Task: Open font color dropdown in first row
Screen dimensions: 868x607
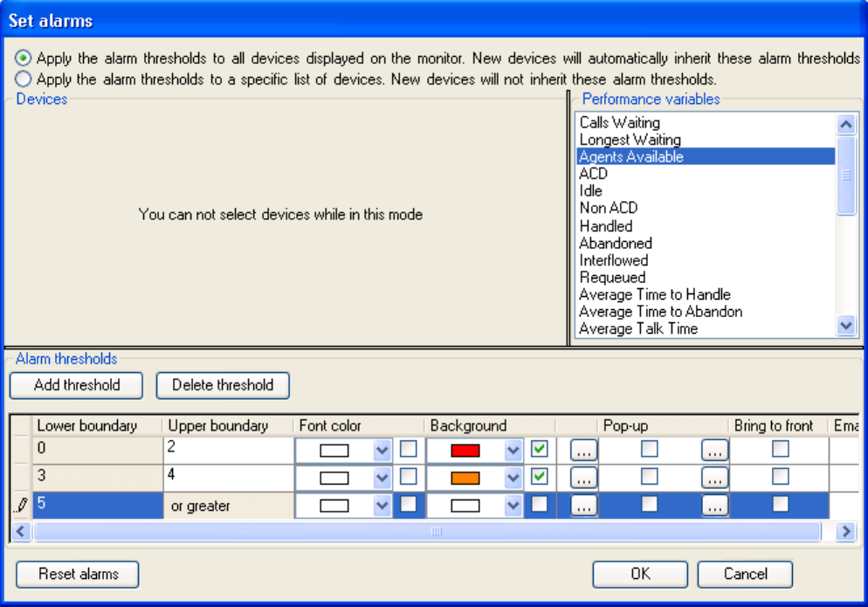Action: point(382,451)
